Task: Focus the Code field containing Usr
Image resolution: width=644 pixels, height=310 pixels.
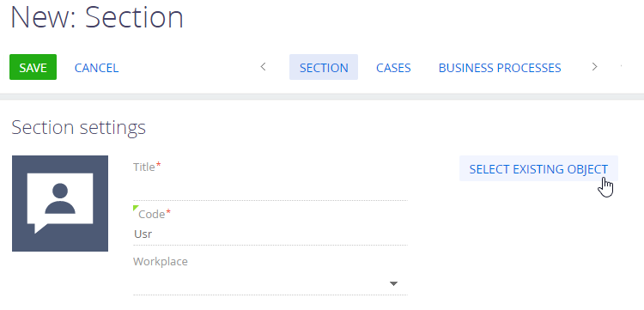Action: coord(270,234)
